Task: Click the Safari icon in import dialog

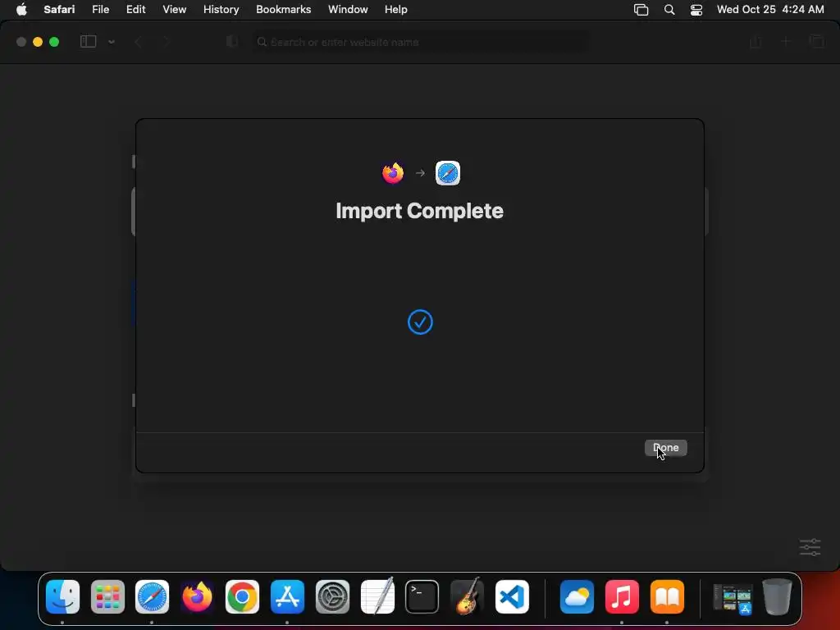Action: (448, 173)
